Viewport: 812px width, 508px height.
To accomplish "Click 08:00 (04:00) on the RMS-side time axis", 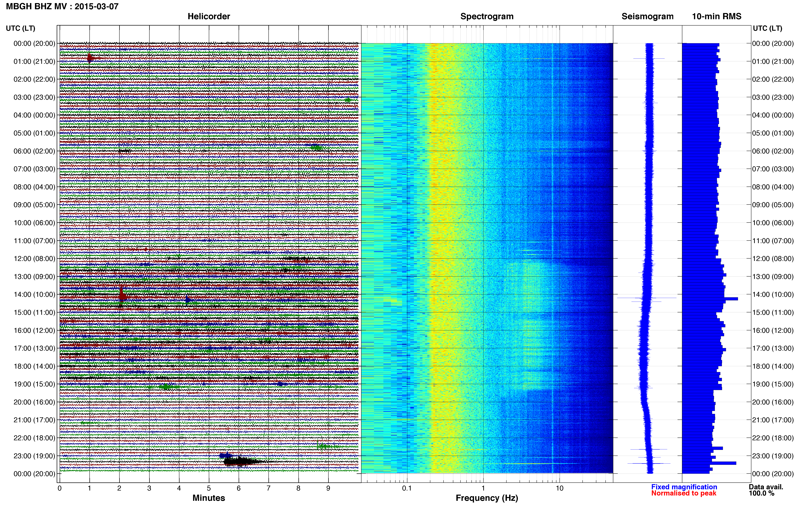I will coord(773,187).
